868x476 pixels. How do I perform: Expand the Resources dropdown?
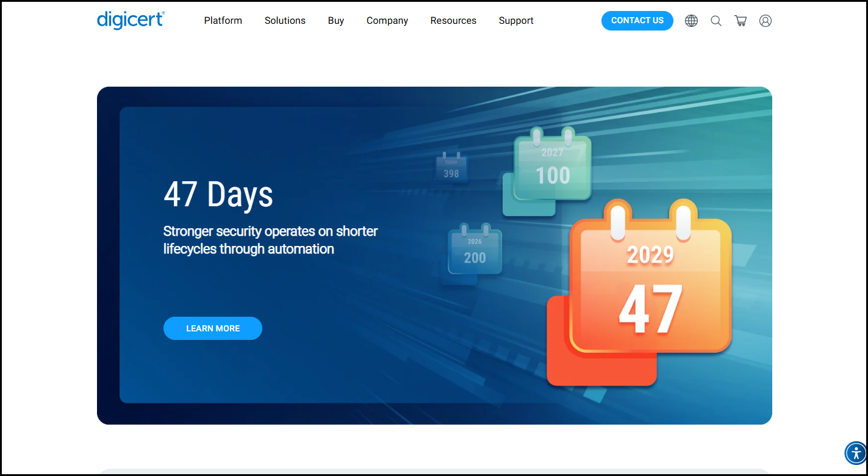click(453, 20)
